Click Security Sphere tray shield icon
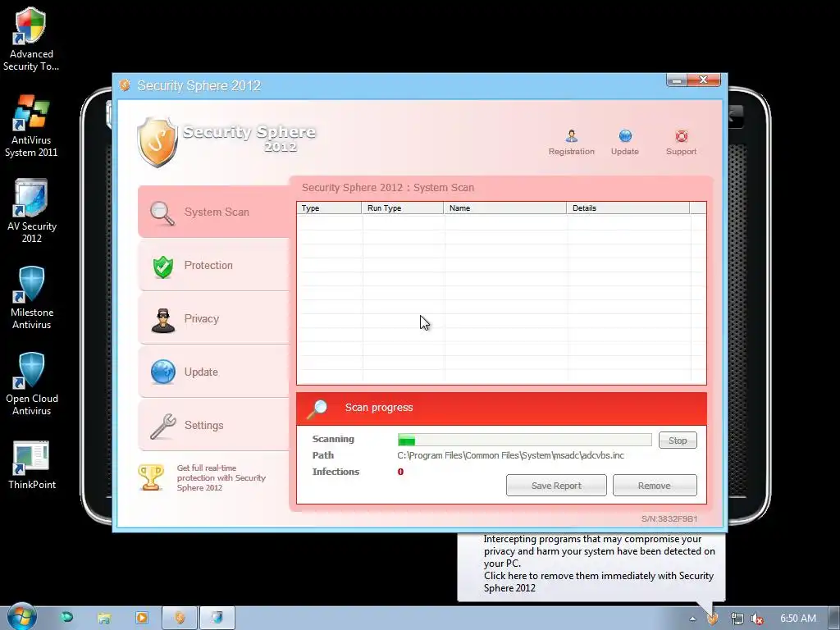This screenshot has width=840, height=630. click(713, 619)
